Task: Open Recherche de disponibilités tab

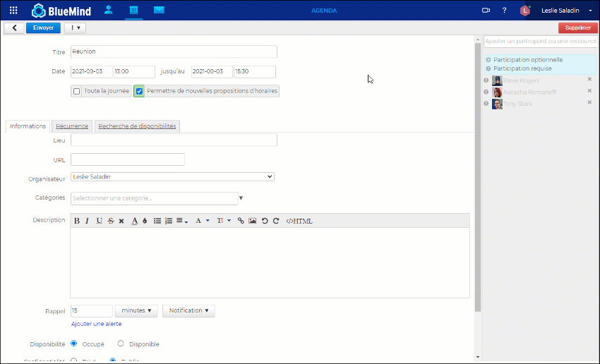Action: 137,126
